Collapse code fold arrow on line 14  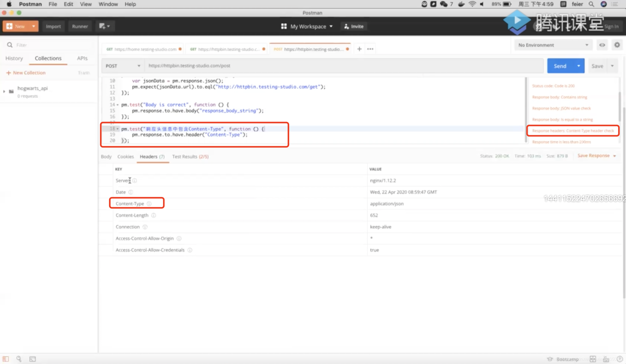(x=118, y=105)
